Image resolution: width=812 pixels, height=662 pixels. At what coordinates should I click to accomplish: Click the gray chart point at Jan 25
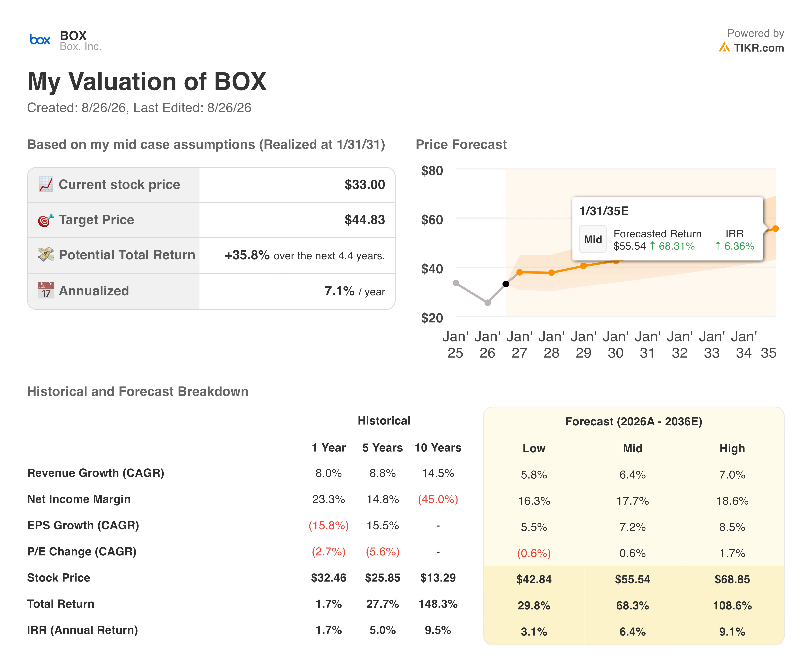[x=456, y=283]
